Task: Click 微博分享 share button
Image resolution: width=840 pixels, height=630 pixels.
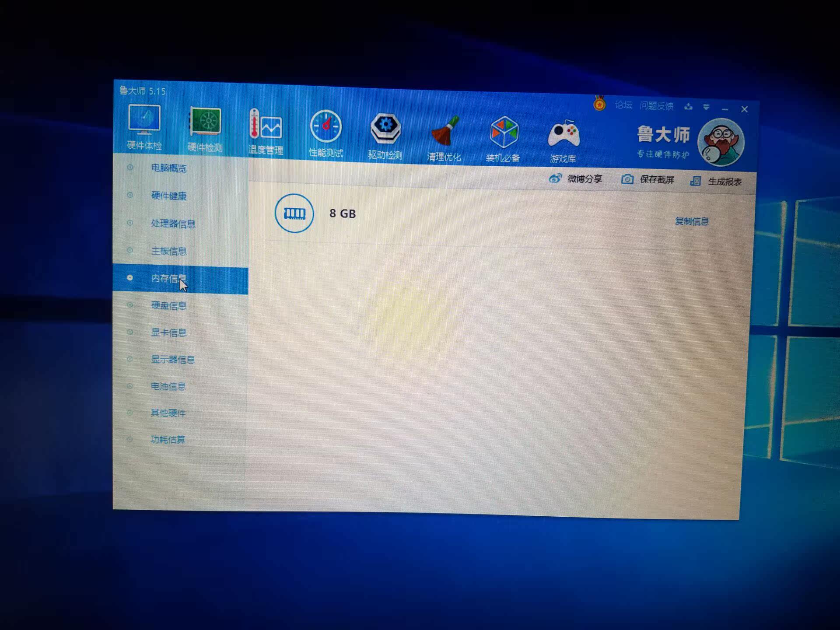Action: point(576,178)
